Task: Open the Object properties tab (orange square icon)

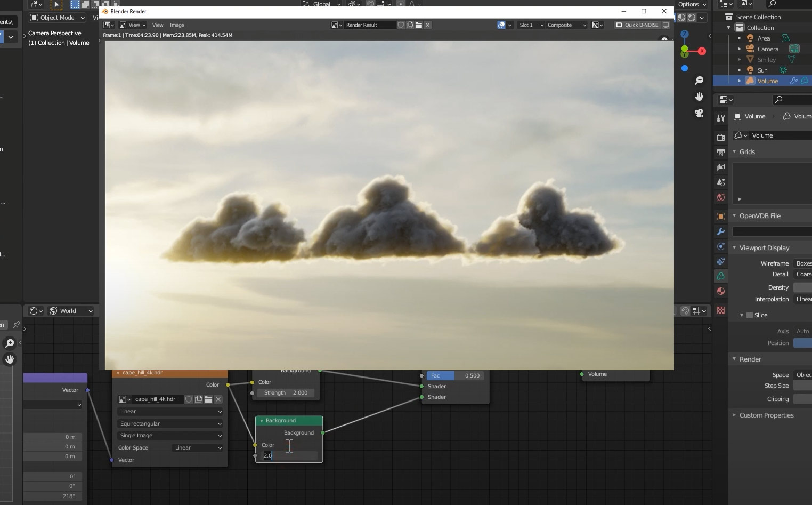Action: point(721,216)
